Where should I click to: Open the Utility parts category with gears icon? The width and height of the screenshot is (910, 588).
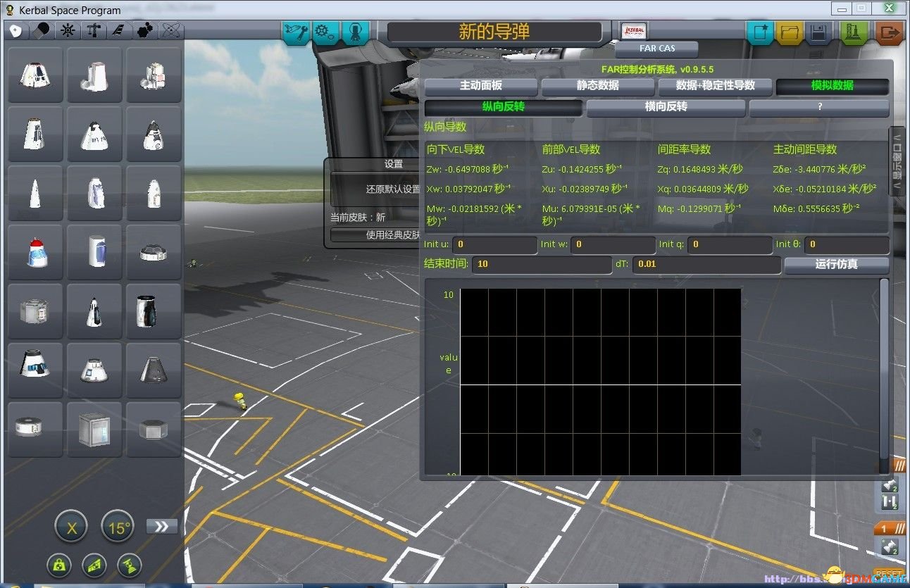[144, 30]
